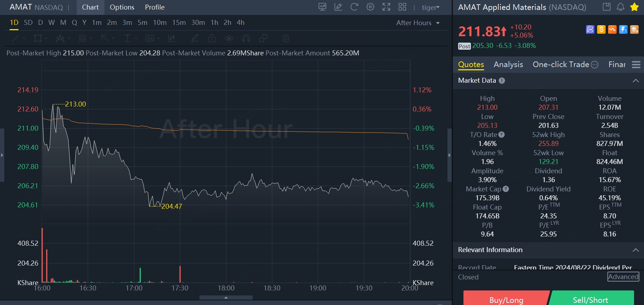Screen dimensions: 644x305
Task: Click the tan stacked layers badge
Action: click(x=634, y=29)
